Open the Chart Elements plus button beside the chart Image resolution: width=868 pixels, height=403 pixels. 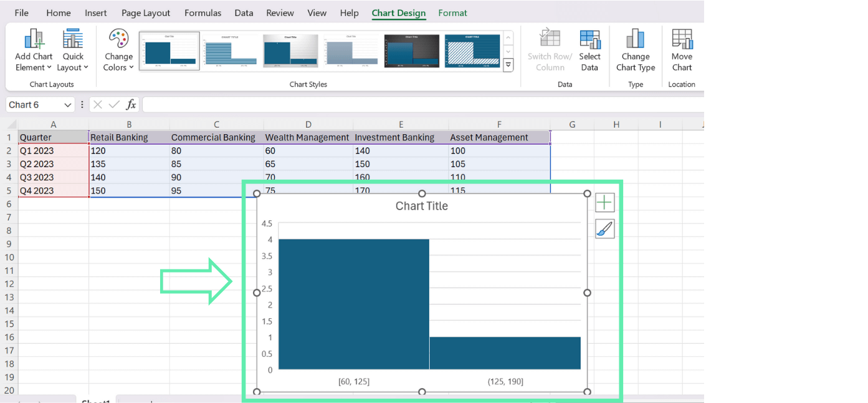[604, 202]
